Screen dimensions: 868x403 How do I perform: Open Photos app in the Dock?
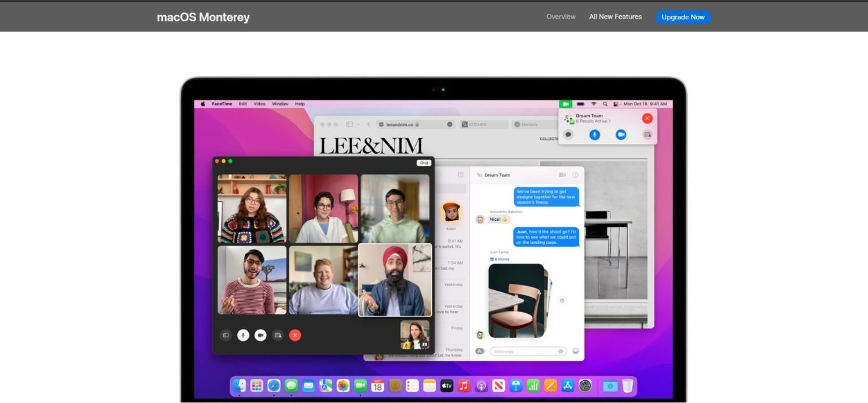tap(343, 386)
